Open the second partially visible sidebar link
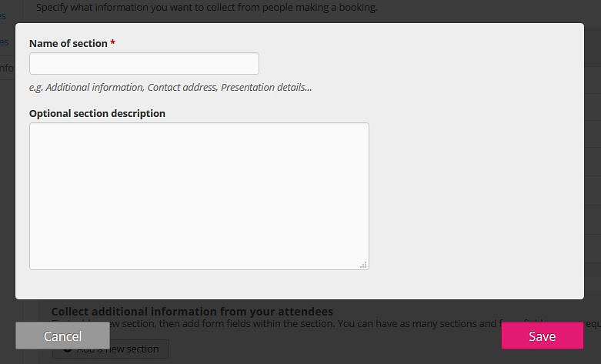The image size is (601, 364). [x=4, y=42]
